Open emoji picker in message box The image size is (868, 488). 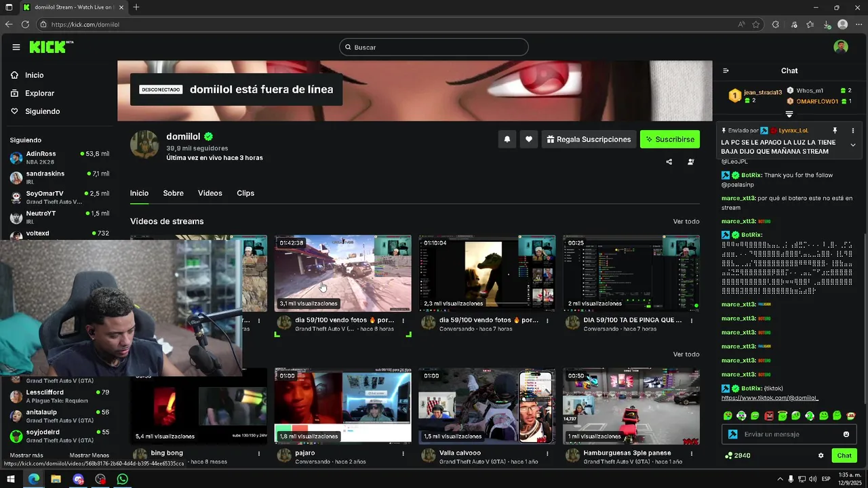point(846,434)
